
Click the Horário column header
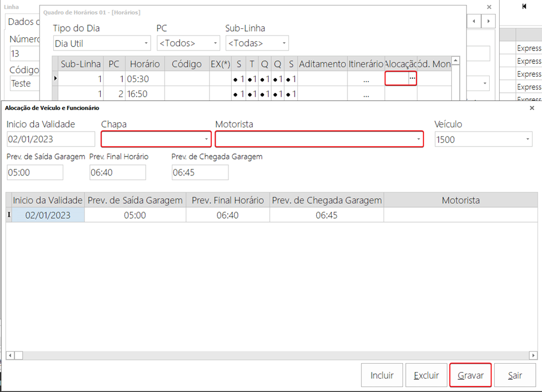click(x=145, y=64)
